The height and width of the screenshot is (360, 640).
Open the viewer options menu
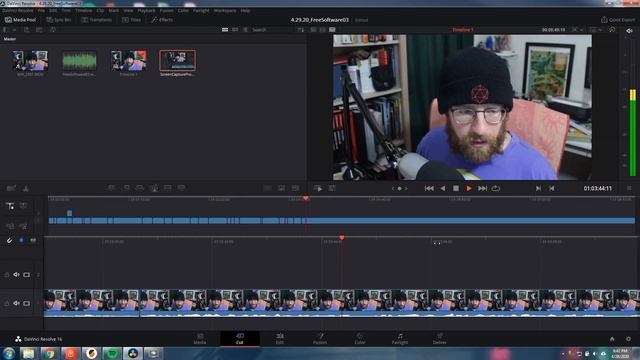click(x=629, y=188)
